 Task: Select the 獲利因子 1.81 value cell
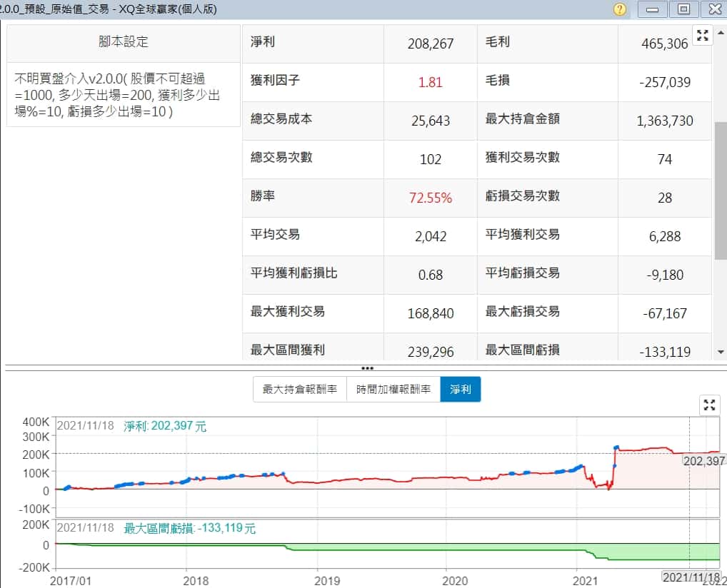(x=430, y=82)
